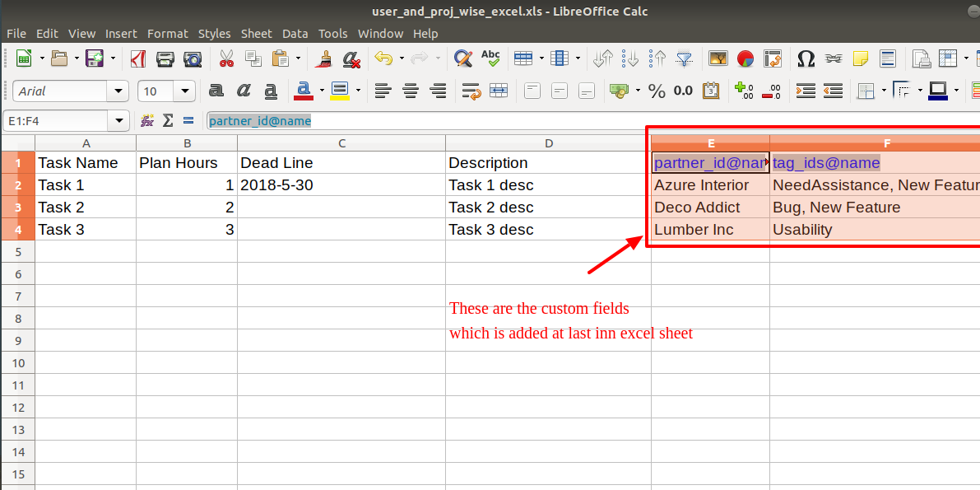Image resolution: width=980 pixels, height=490 pixels.
Task: Open the Sheet menu
Action: click(256, 34)
